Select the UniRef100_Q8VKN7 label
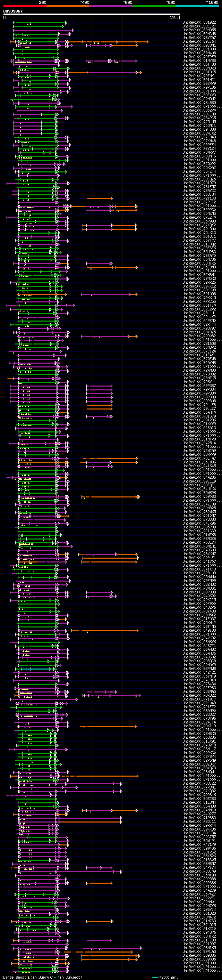Image resolution: width=222 pixels, height=980 pixels. [199, 554]
